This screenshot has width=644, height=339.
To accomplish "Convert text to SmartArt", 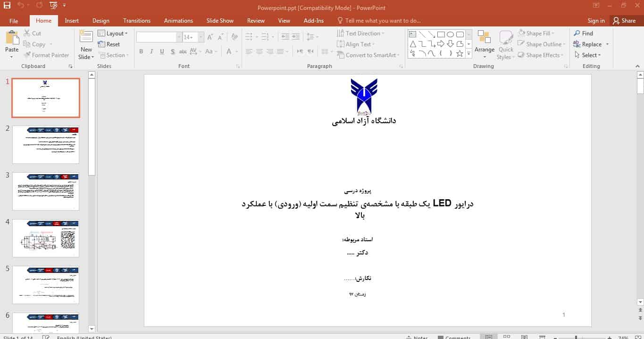I will point(368,55).
